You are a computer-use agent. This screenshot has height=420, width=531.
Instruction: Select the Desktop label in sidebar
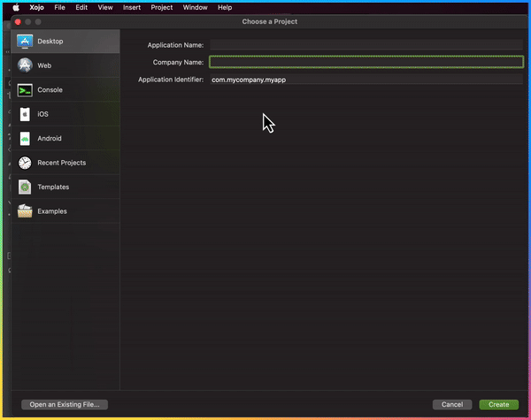point(50,42)
